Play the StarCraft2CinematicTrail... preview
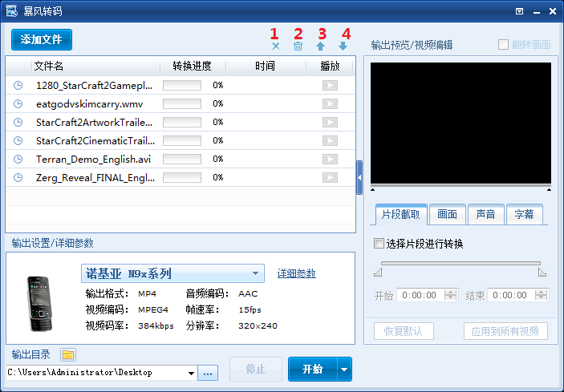The width and height of the screenshot is (564, 392). click(330, 140)
